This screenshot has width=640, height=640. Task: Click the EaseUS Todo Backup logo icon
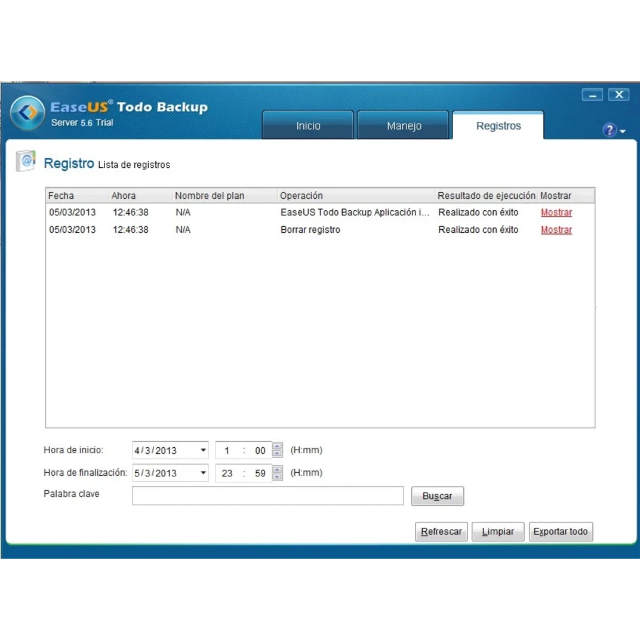[27, 112]
